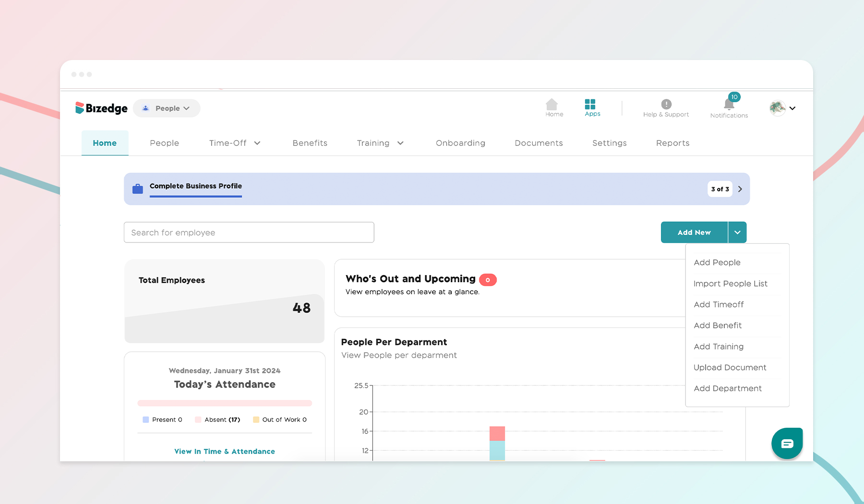Viewport: 864px width, 504px height.
Task: Open the Documents tab
Action: point(539,143)
